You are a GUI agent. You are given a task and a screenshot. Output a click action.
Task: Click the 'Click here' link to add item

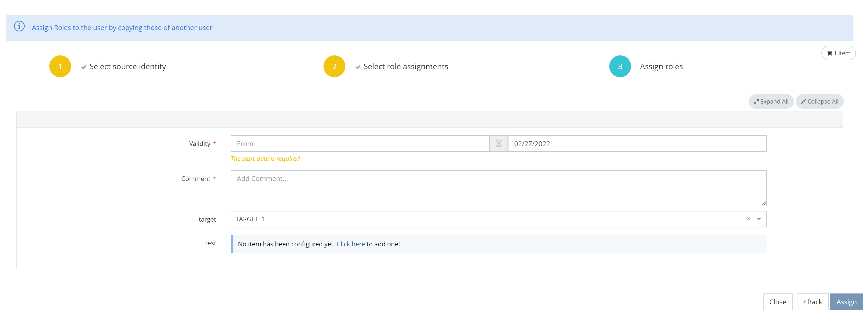[x=350, y=244]
